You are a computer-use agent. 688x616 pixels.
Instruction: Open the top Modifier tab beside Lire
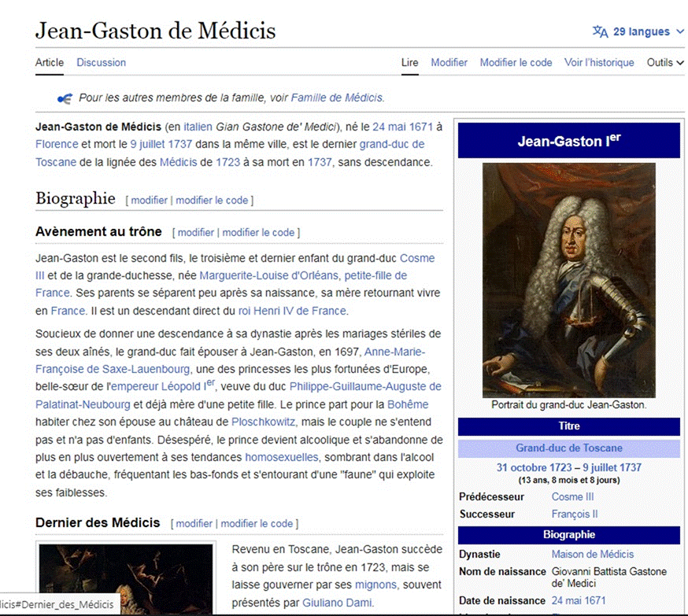449,63
